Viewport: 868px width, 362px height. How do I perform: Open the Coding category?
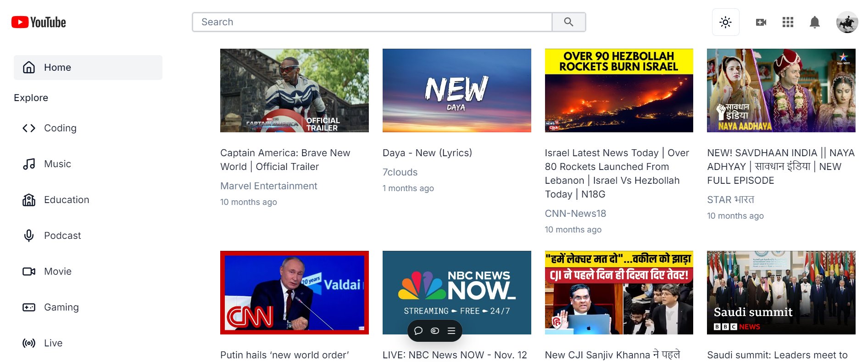pos(60,128)
